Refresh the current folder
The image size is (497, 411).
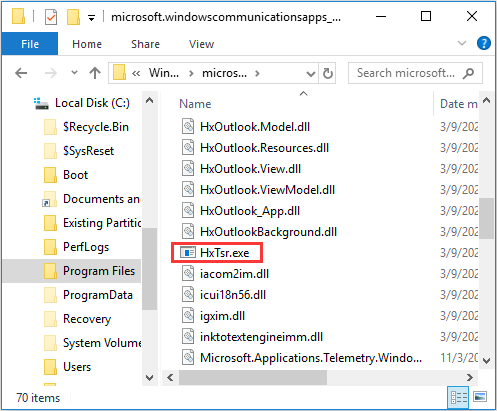(328, 73)
